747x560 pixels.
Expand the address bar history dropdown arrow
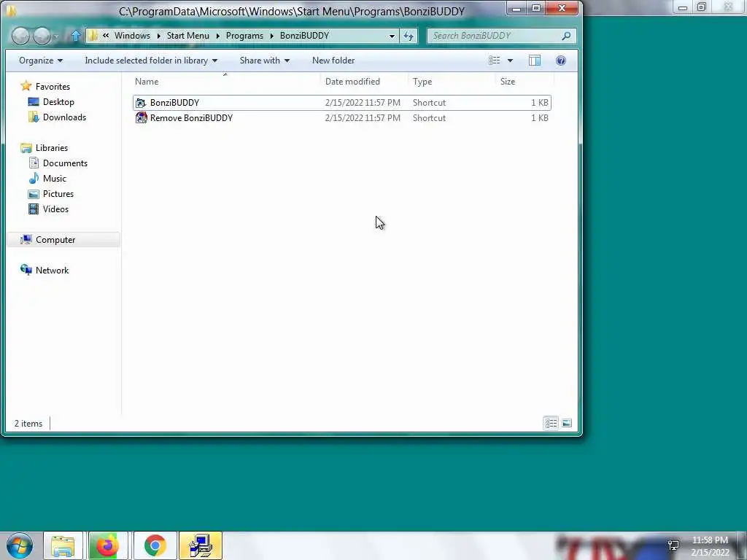tap(392, 36)
